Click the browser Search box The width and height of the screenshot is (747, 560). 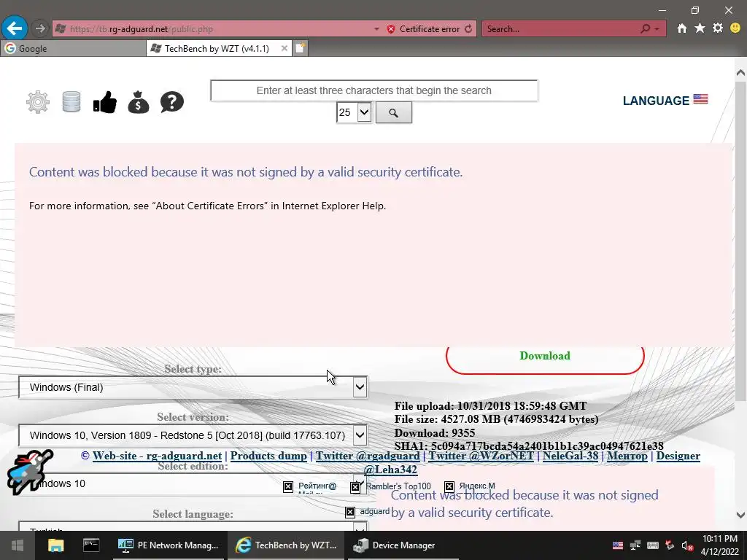click(x=560, y=29)
